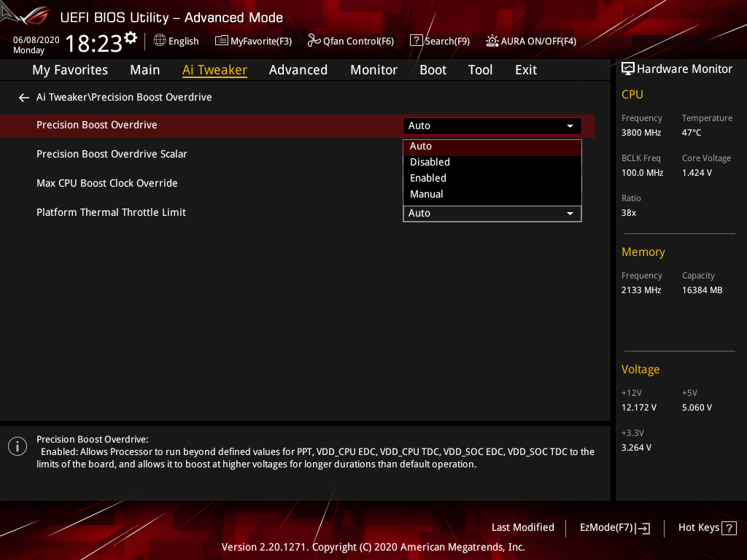This screenshot has width=747, height=560.
Task: Toggle the AURA ON/OFF light icon
Action: (x=492, y=41)
